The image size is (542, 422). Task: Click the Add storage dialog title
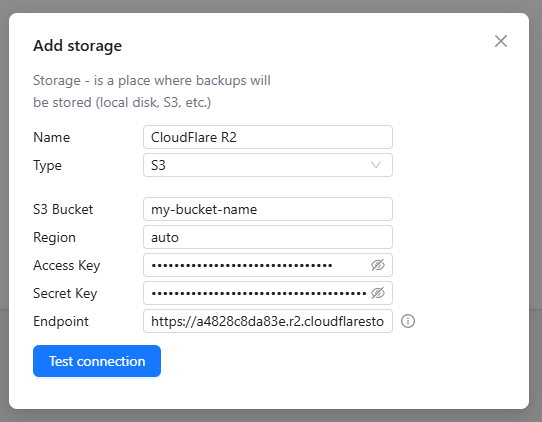pyautogui.click(x=77, y=46)
